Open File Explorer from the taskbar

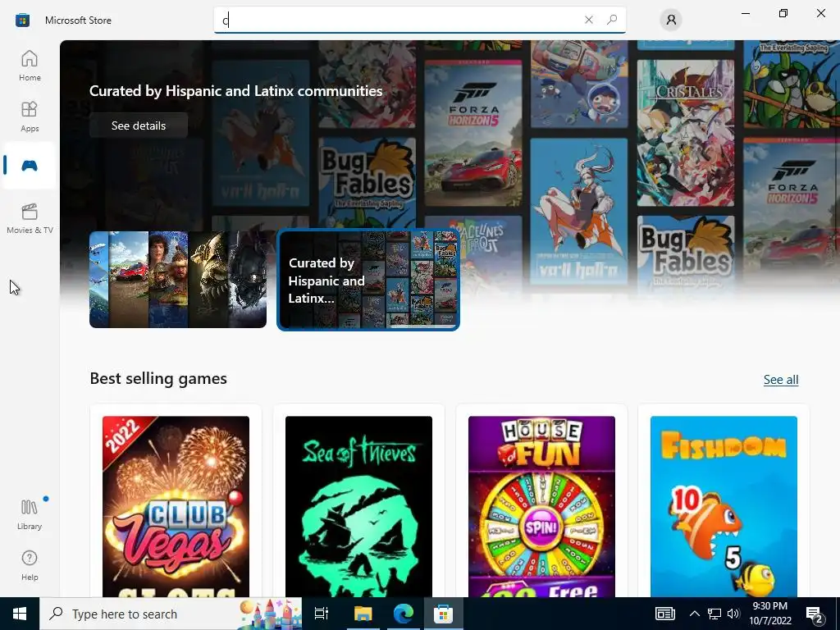(363, 614)
